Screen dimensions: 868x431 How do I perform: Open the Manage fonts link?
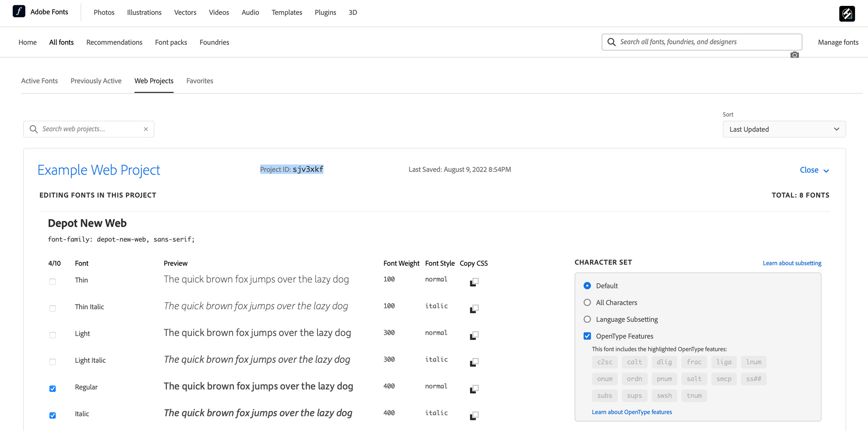(838, 42)
